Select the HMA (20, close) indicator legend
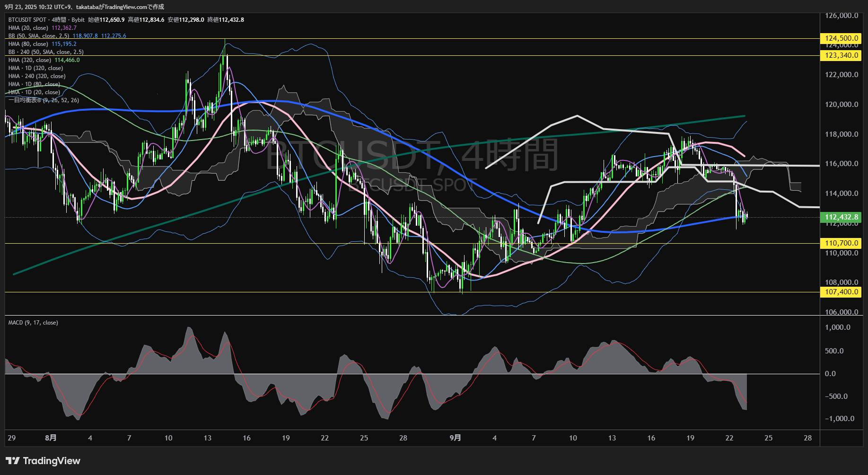Viewport: 868px width, 475px height. point(28,28)
